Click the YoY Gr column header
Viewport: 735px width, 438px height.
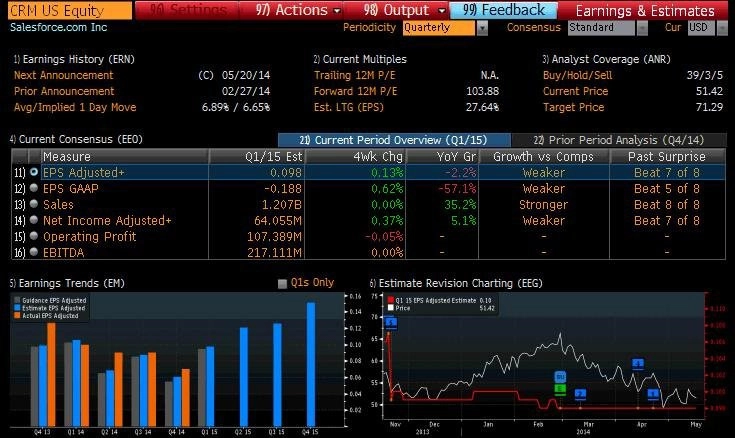click(x=442, y=156)
